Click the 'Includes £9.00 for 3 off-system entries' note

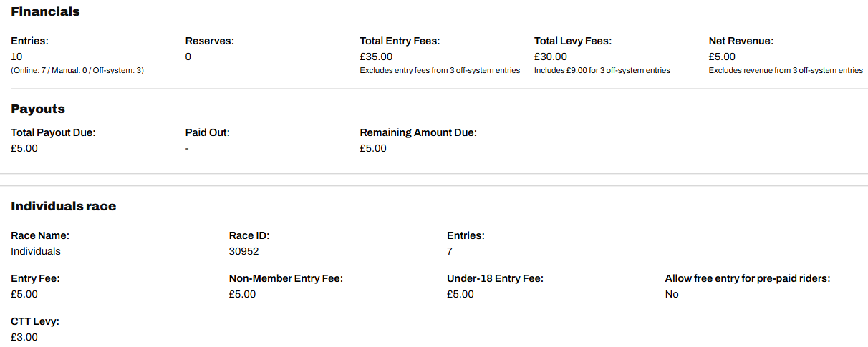(x=602, y=70)
